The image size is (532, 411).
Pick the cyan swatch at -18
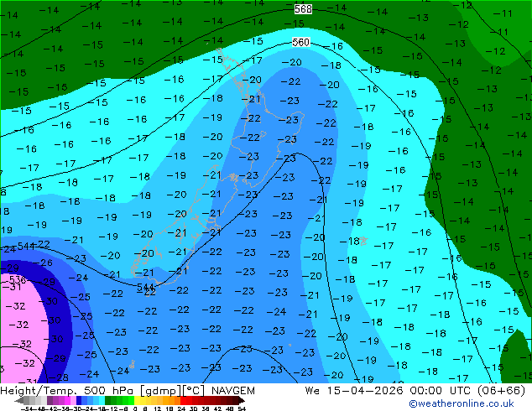(x=102, y=400)
